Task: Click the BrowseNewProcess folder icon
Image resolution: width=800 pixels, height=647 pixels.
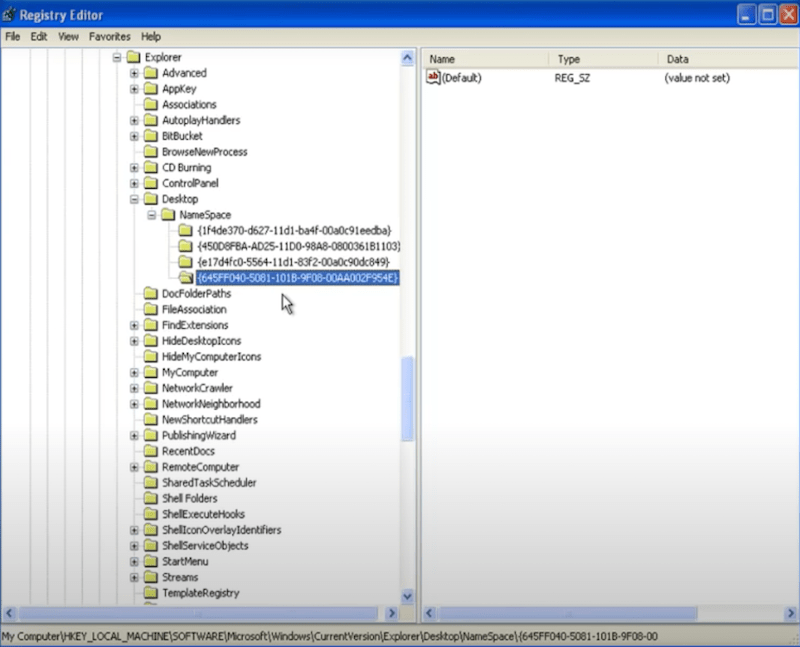Action: 151,152
